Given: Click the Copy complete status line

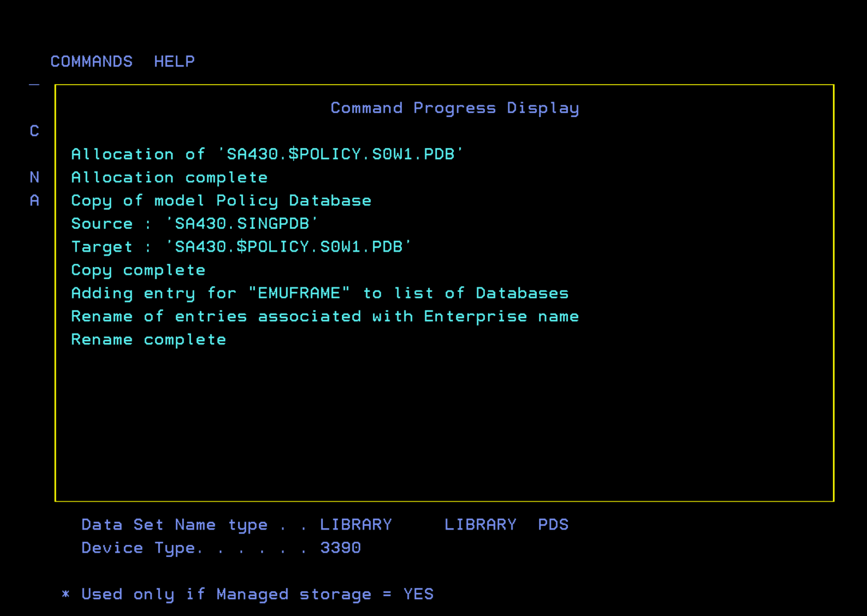Looking at the screenshot, I should [x=138, y=270].
